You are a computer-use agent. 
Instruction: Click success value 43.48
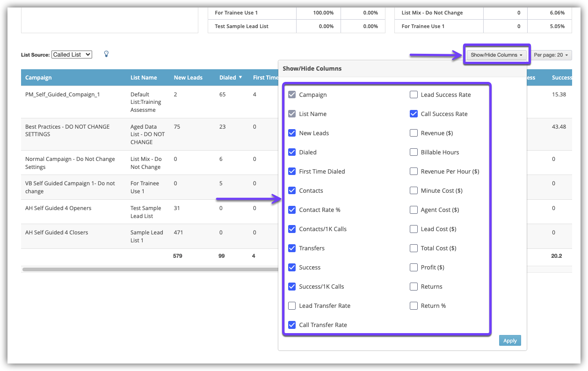click(x=559, y=127)
